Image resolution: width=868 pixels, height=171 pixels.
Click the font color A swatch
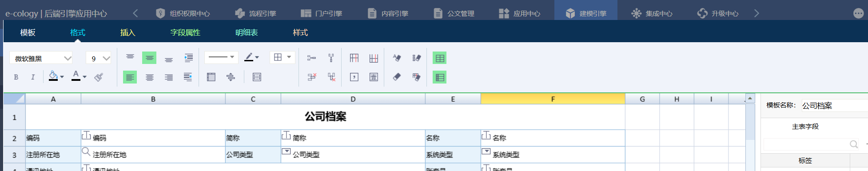click(x=76, y=76)
